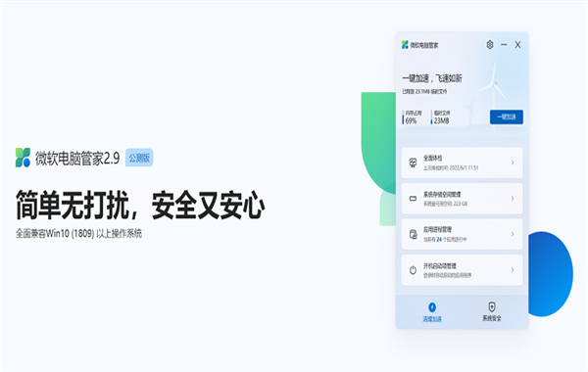Open the 开机启动项管理 card title
Viewport: 588px width, 372px height.
click(x=440, y=266)
